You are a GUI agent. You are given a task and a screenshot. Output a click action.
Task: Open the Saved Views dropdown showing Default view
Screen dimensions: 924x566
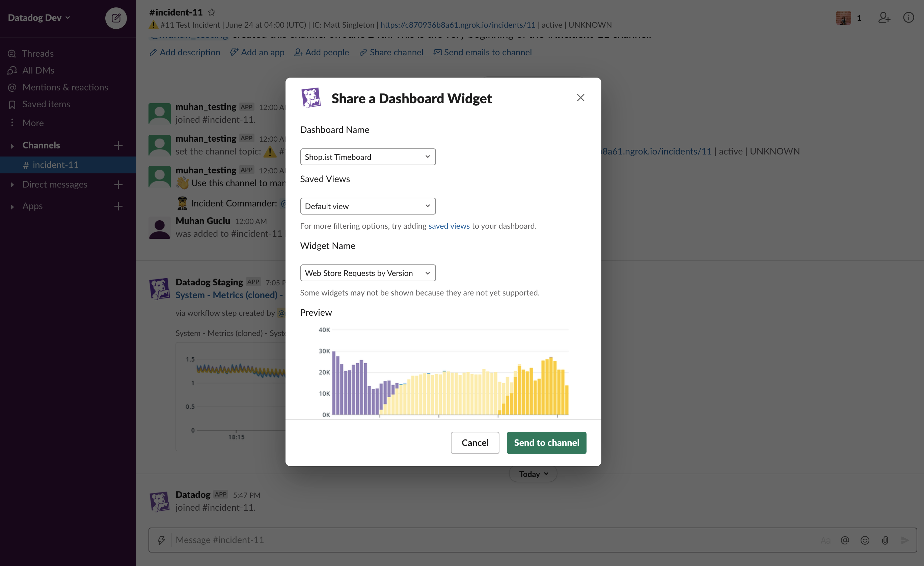[368, 206]
